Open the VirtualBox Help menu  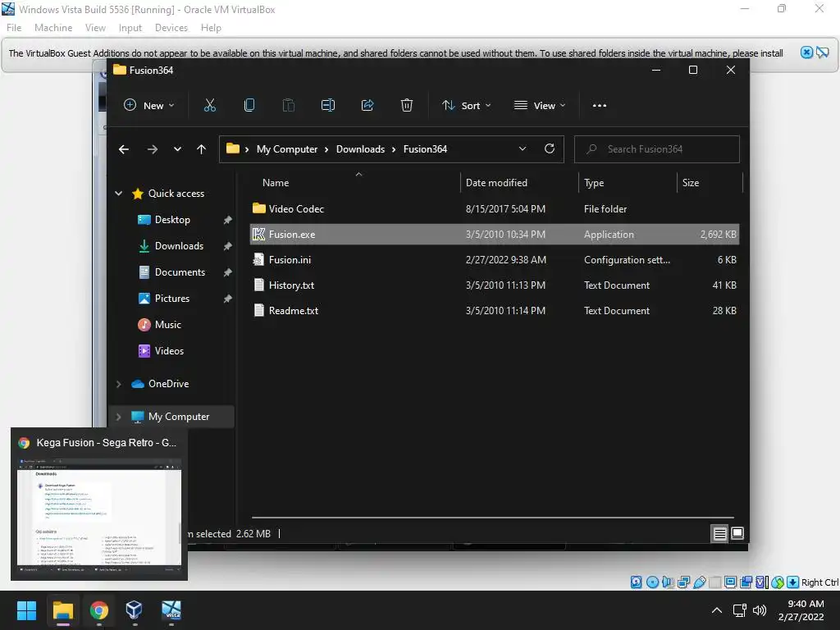click(x=211, y=28)
